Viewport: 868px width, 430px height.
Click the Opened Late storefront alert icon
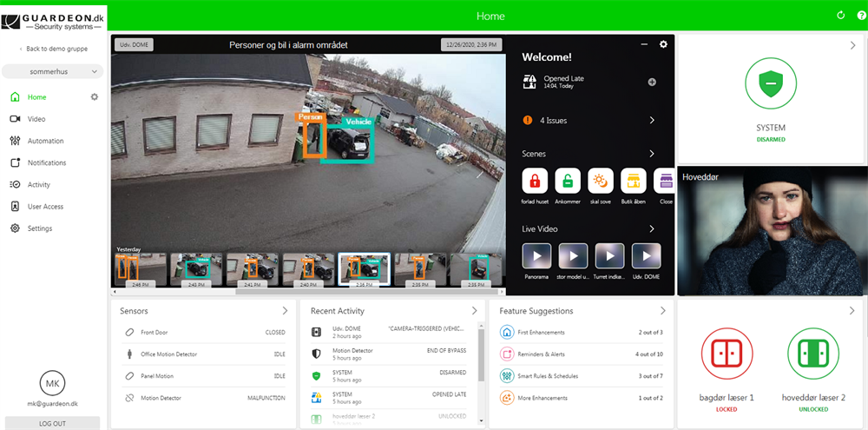click(x=529, y=82)
